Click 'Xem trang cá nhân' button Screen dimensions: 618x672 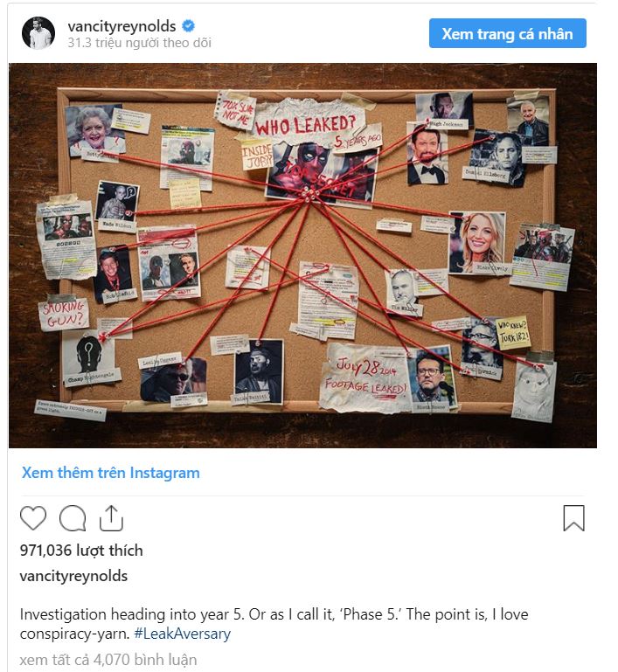pyautogui.click(x=508, y=33)
